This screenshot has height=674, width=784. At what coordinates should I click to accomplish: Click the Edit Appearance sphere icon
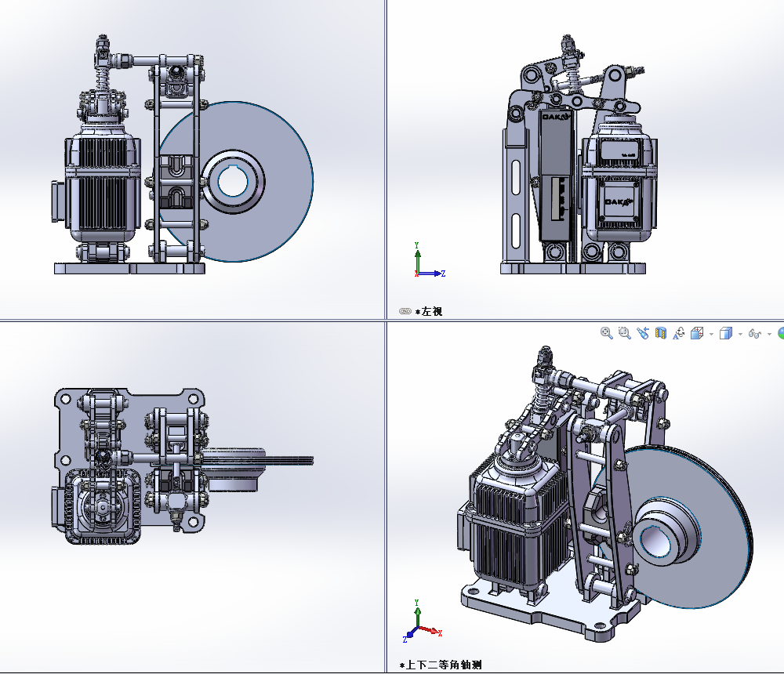(781, 333)
